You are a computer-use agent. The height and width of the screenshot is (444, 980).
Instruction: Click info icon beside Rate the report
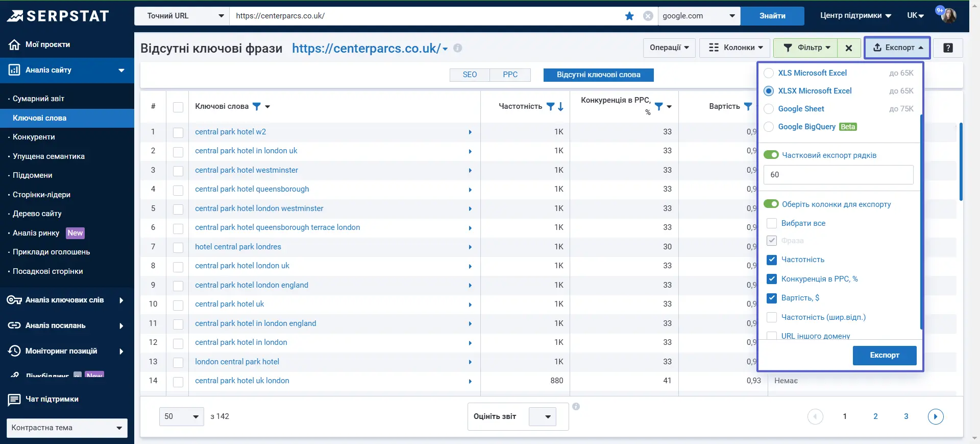pyautogui.click(x=576, y=407)
